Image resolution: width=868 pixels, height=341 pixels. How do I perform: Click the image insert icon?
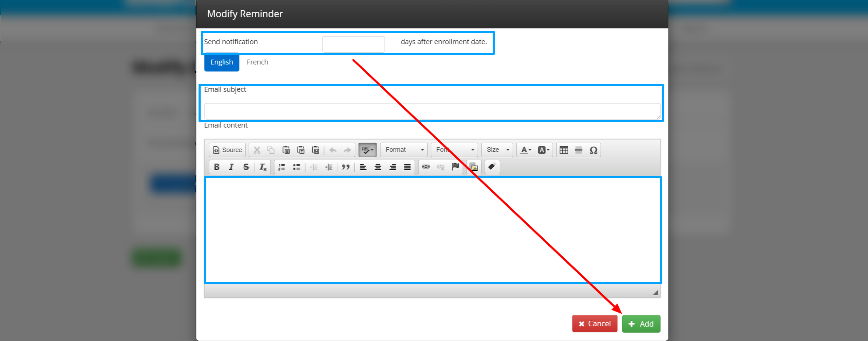click(474, 167)
